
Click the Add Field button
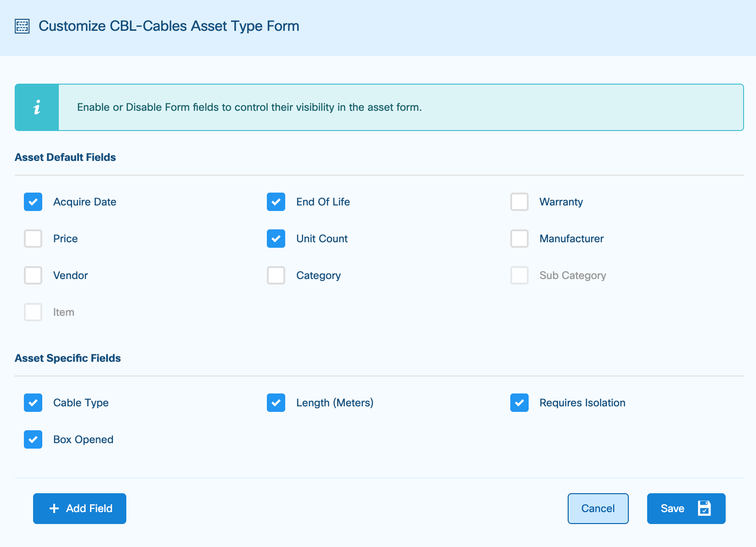tap(79, 508)
